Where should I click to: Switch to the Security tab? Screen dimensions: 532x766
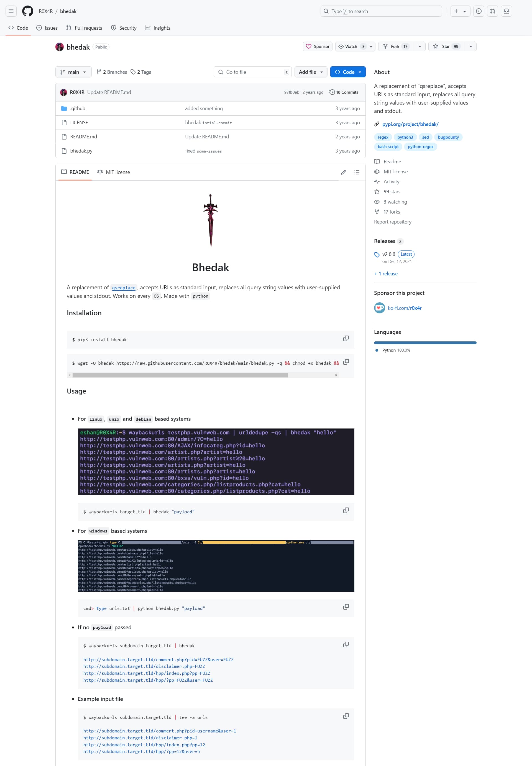tap(124, 28)
